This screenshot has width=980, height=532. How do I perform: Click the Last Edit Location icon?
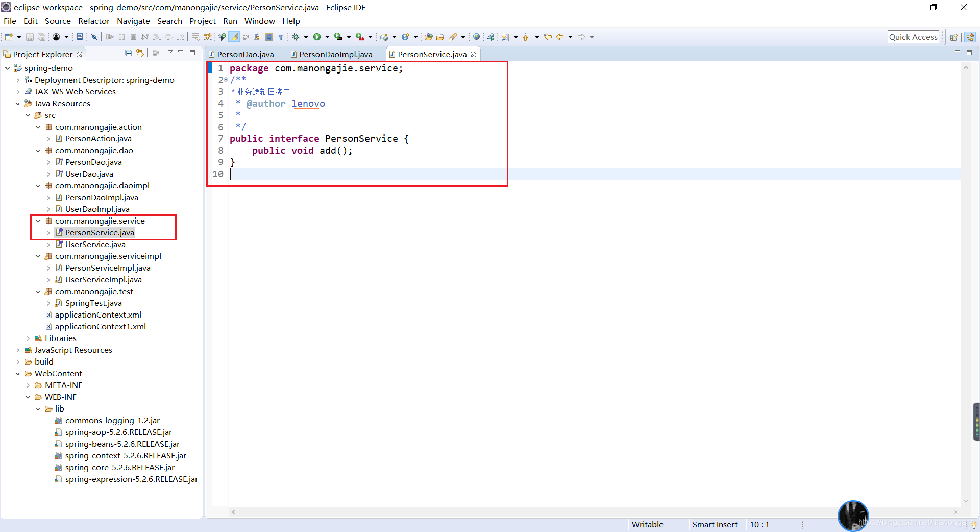pos(548,37)
